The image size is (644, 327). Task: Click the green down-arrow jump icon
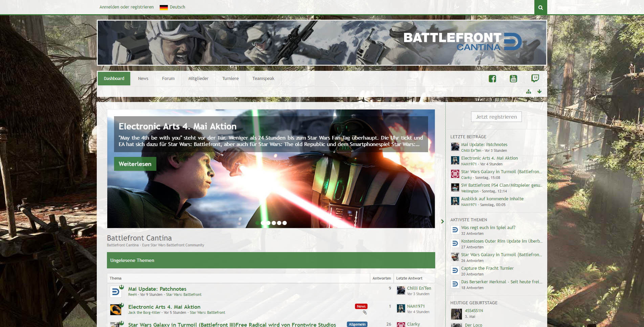pos(539,92)
